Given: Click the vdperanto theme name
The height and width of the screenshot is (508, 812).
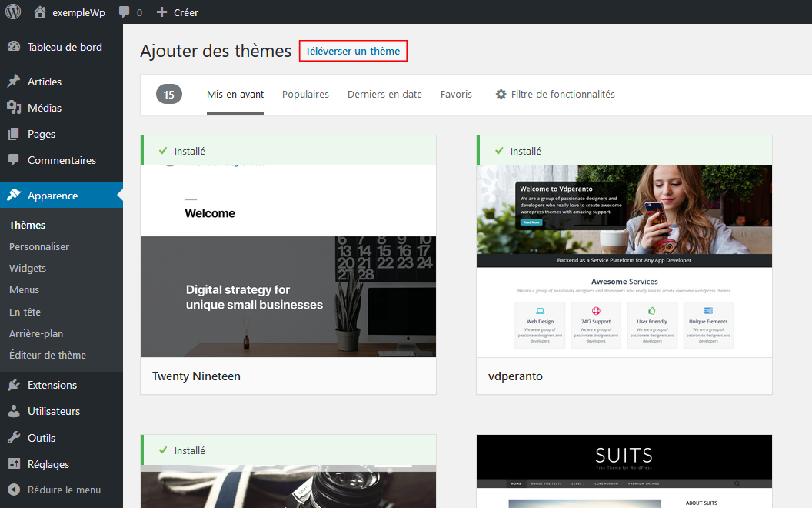Looking at the screenshot, I should [515, 376].
